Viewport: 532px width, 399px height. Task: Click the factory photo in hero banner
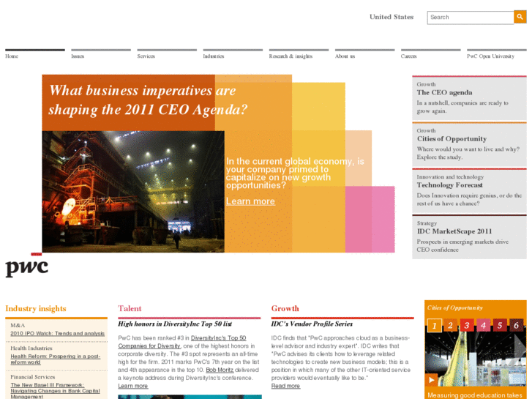[133, 192]
